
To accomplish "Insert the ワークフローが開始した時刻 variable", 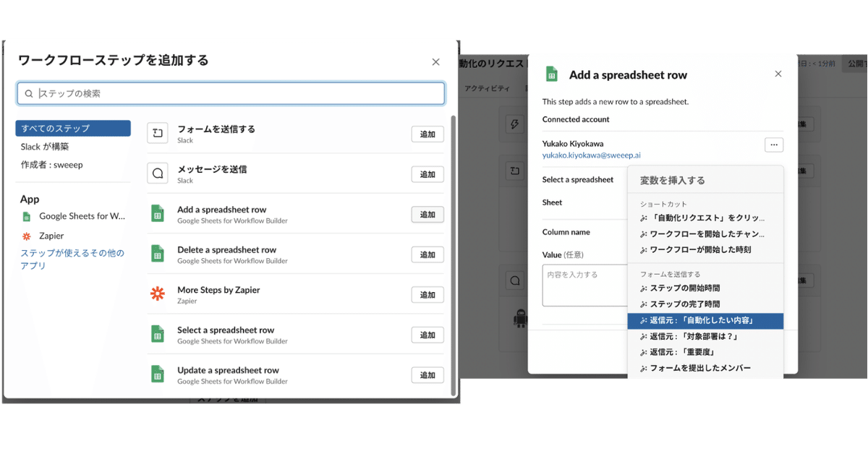I will (705, 249).
